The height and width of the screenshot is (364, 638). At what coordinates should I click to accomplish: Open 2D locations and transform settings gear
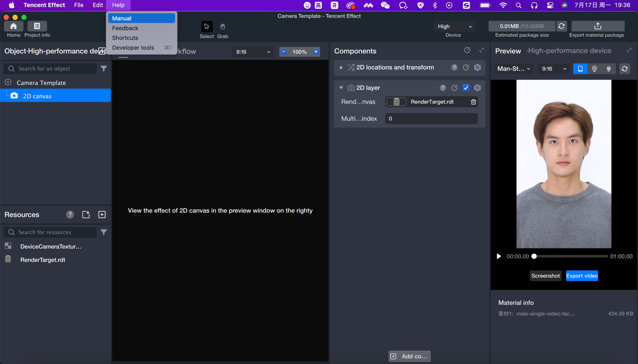(477, 67)
